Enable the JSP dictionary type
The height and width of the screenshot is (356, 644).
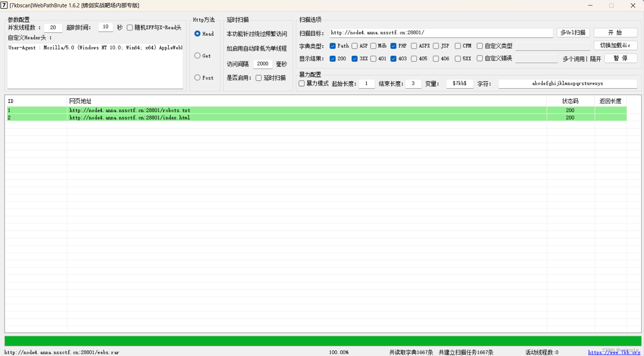(436, 46)
